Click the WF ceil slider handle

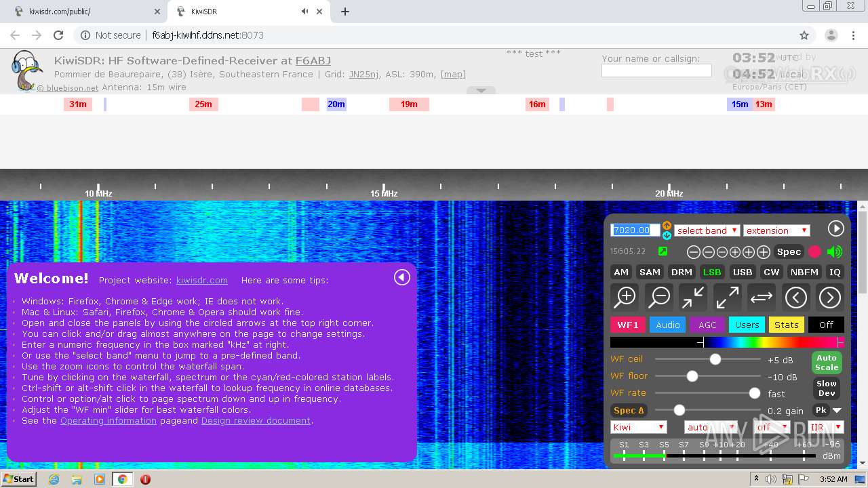point(715,359)
